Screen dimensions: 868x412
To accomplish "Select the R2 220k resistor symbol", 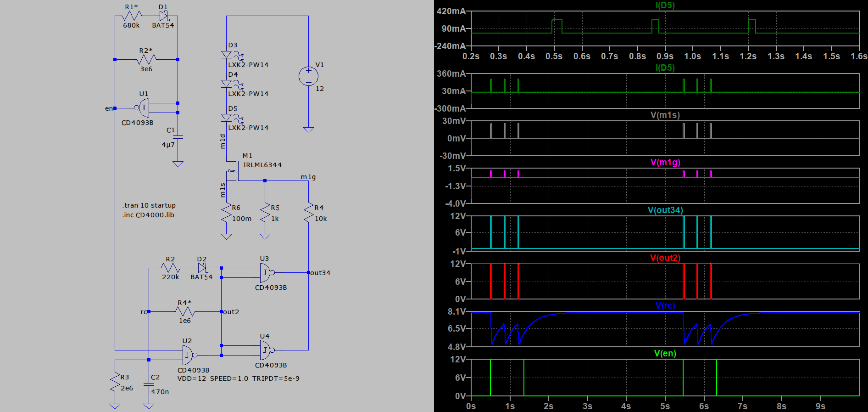I will click(x=171, y=268).
